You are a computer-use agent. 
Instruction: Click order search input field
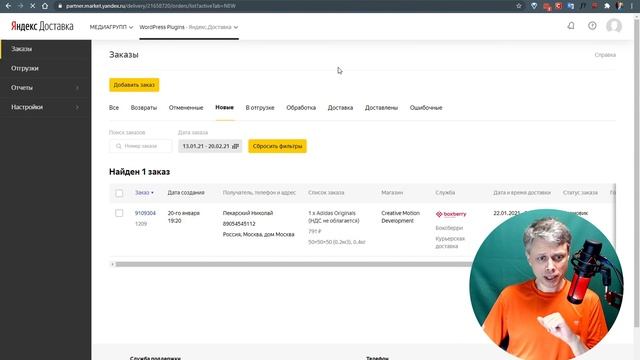coord(141,146)
